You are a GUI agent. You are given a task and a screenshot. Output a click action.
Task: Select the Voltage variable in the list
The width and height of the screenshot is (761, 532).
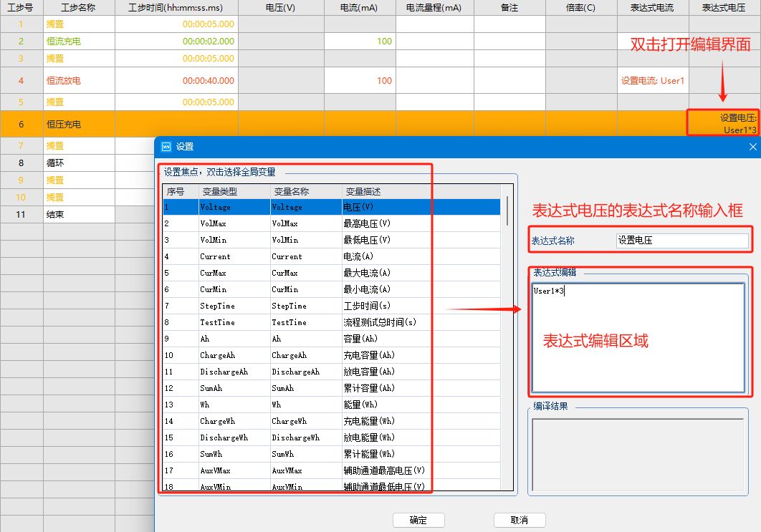point(287,206)
